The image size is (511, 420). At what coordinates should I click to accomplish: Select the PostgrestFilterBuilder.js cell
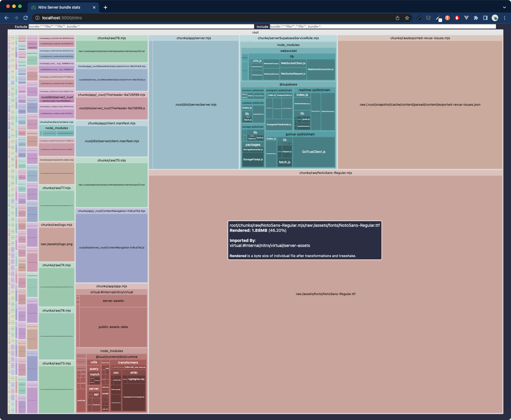pos(279,124)
